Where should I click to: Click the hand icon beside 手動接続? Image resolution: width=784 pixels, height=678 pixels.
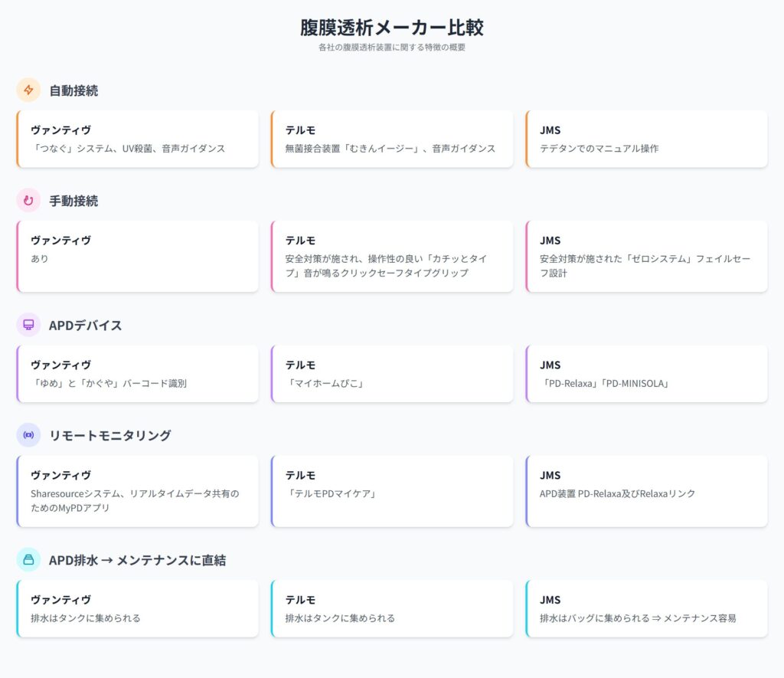tap(28, 201)
